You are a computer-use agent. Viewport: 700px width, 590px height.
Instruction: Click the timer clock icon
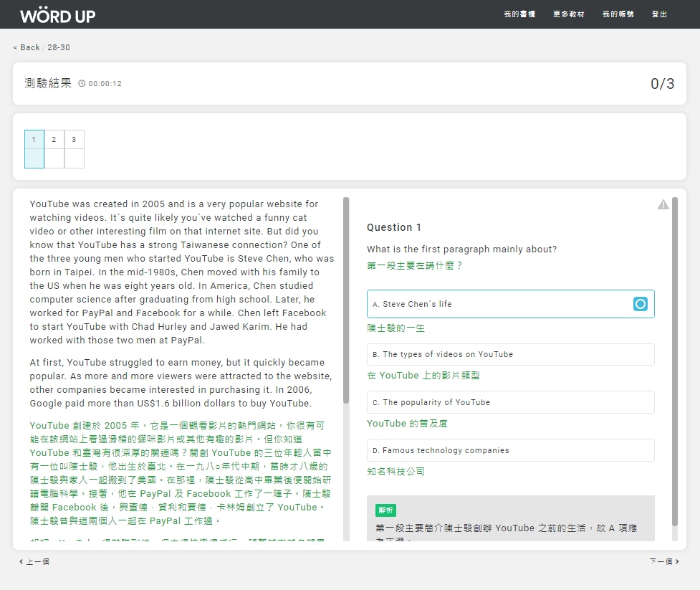82,84
